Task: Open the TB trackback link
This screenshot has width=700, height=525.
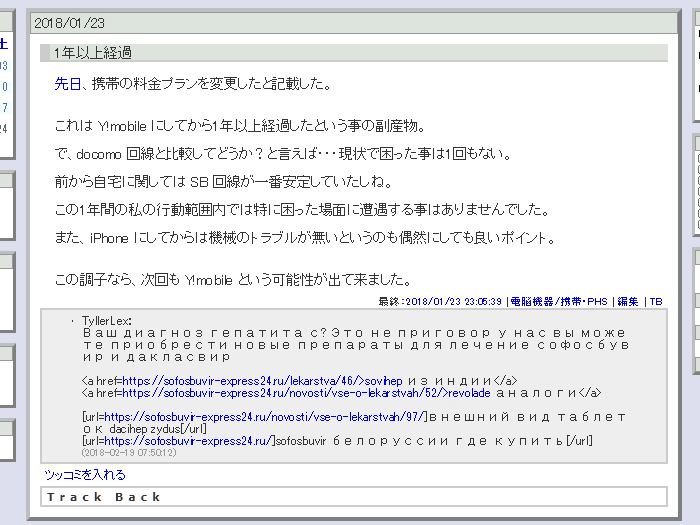Action: click(x=656, y=301)
